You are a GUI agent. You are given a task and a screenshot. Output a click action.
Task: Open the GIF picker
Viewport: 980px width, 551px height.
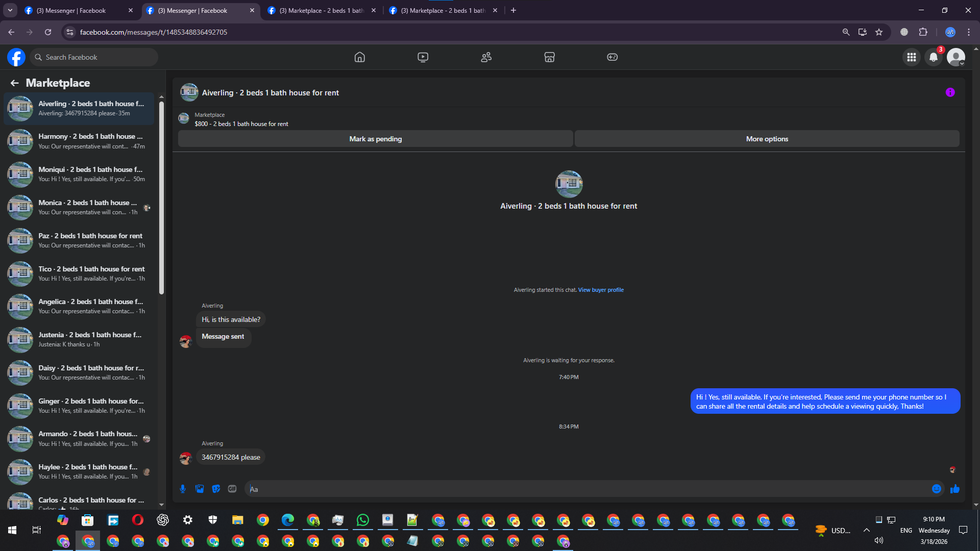pos(232,489)
